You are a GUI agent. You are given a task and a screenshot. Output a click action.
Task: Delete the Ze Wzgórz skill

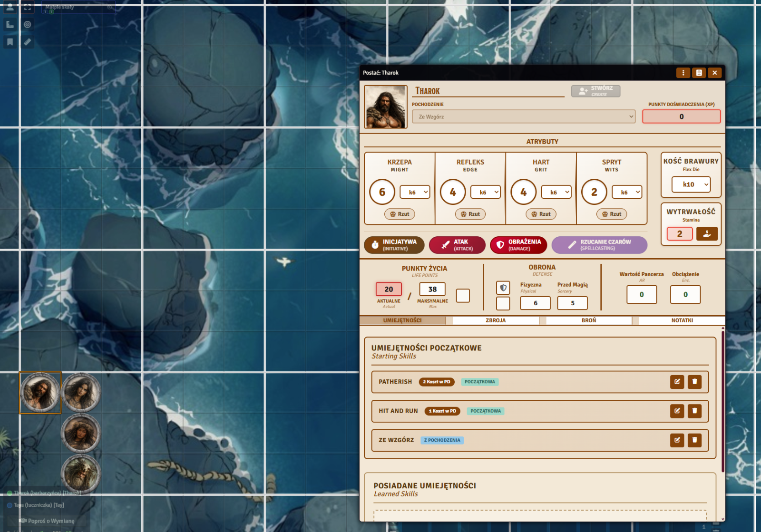[694, 440]
